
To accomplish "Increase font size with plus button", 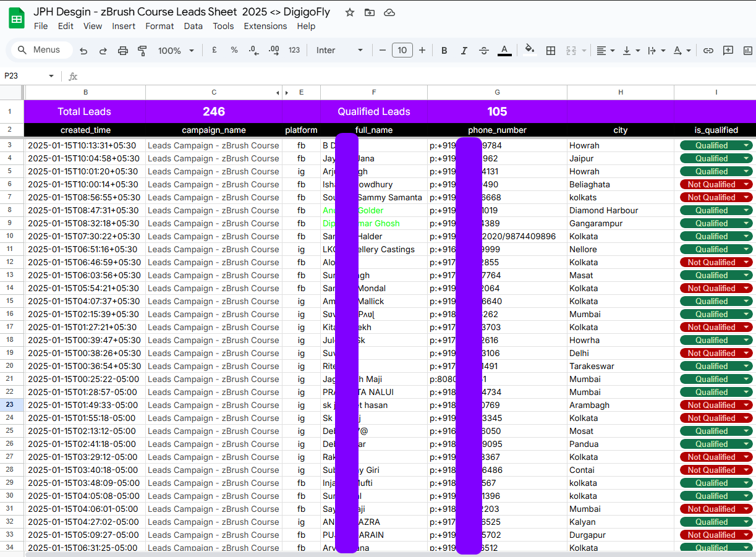I will coord(422,50).
